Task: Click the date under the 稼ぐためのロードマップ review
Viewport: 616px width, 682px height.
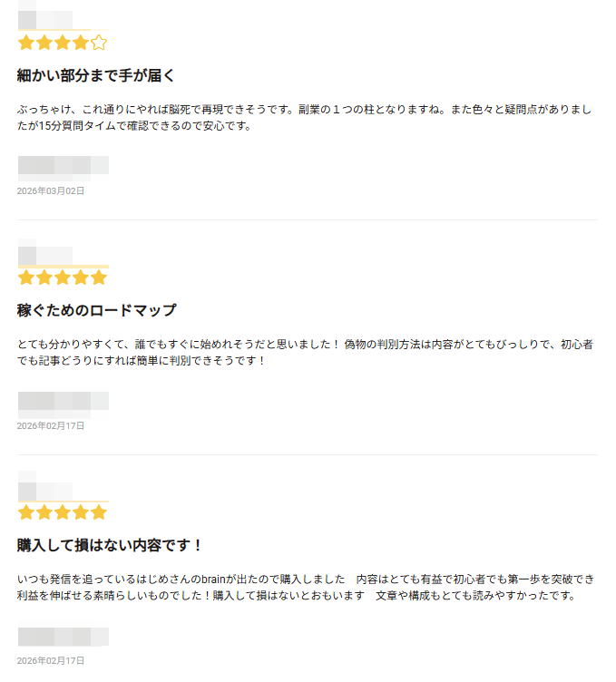Action: click(x=51, y=426)
